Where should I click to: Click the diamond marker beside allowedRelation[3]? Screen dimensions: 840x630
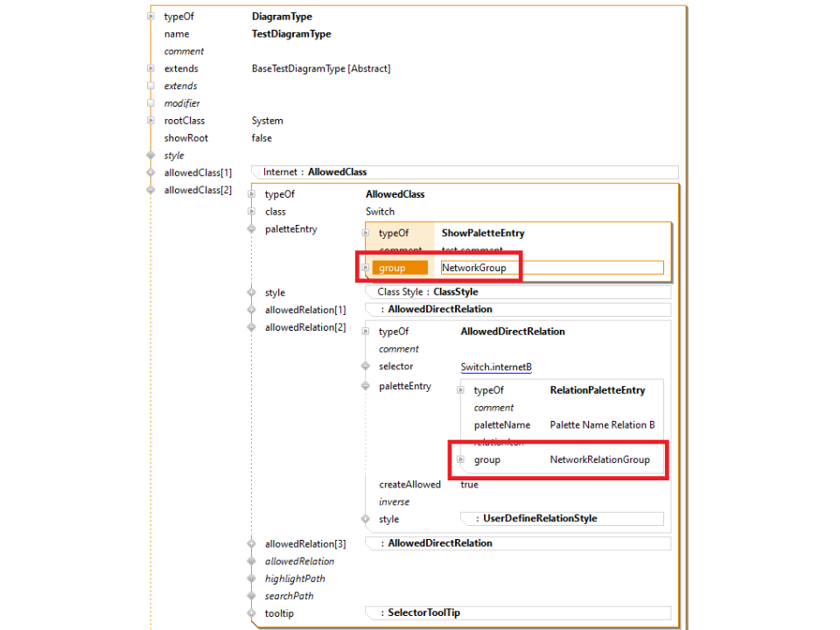(252, 543)
